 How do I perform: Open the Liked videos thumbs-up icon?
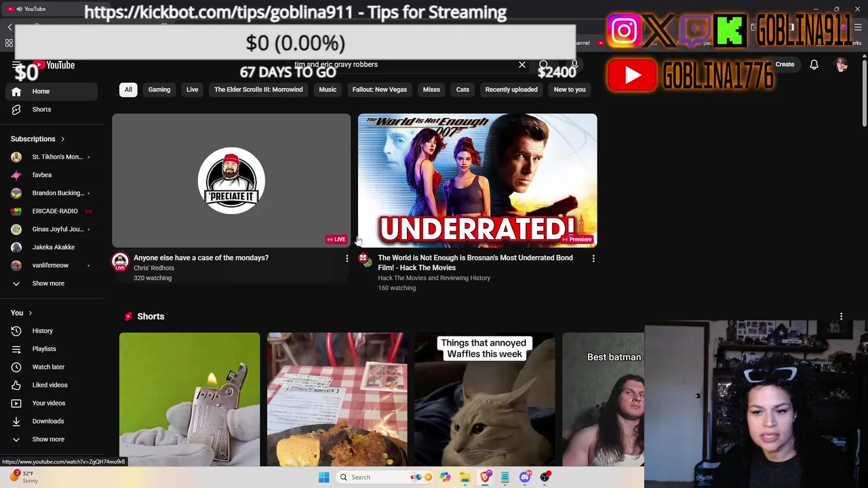(x=16, y=385)
